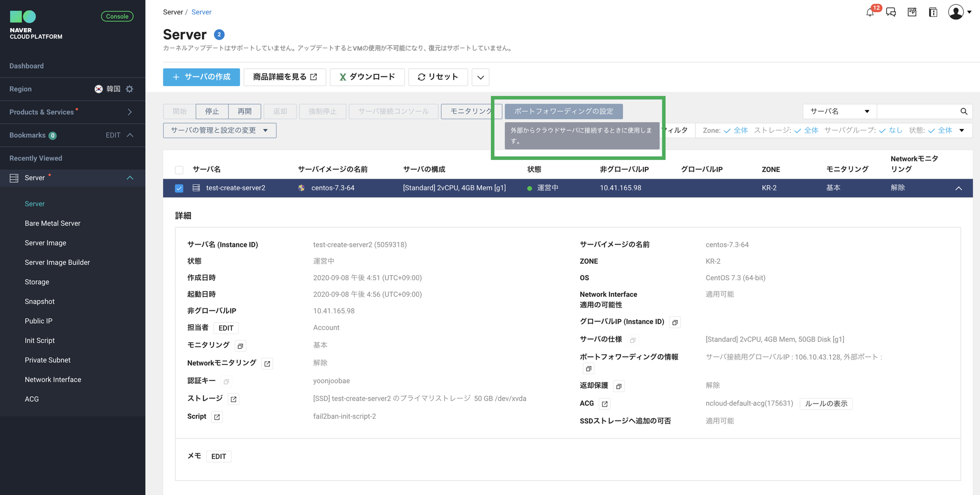Copy the 認証キー using its copy icon
980x495 pixels.
coord(226,381)
